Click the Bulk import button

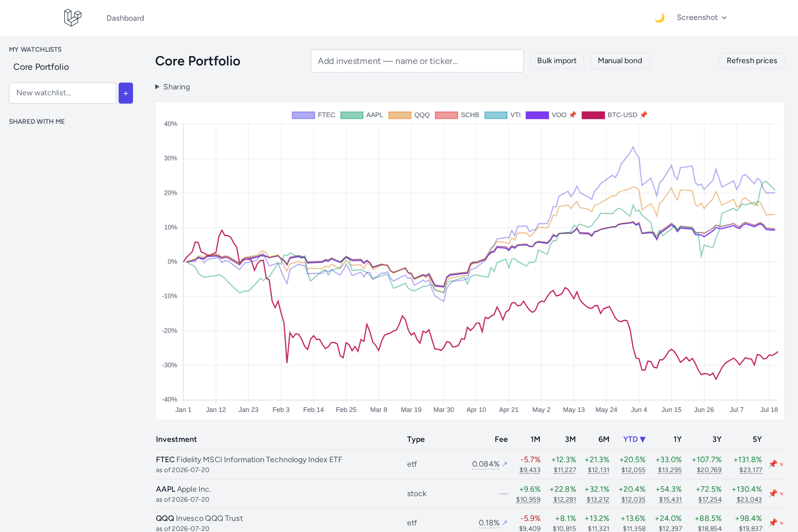click(557, 61)
